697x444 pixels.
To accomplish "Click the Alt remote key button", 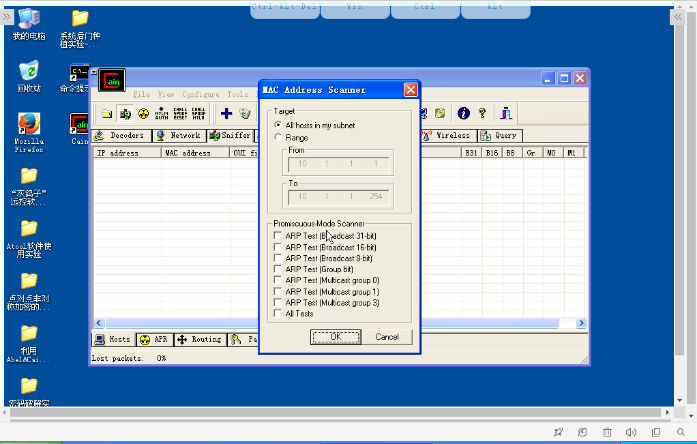I will (x=495, y=9).
